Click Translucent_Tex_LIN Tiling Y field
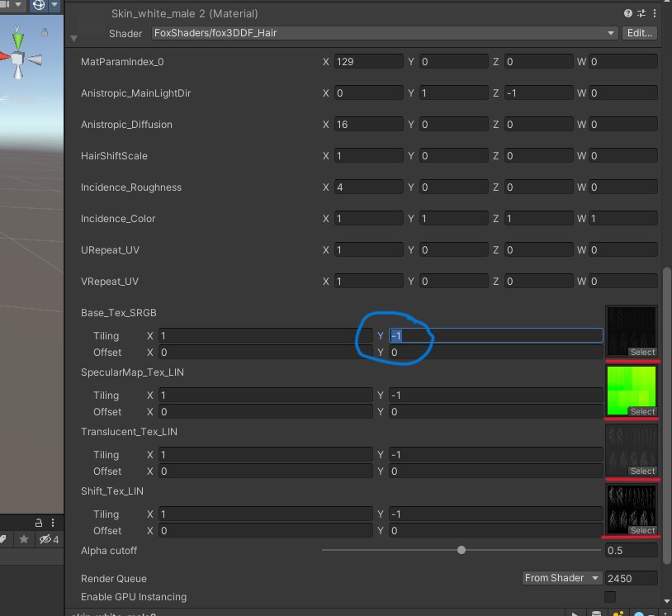Screen dimensions: 672x616 click(496, 454)
